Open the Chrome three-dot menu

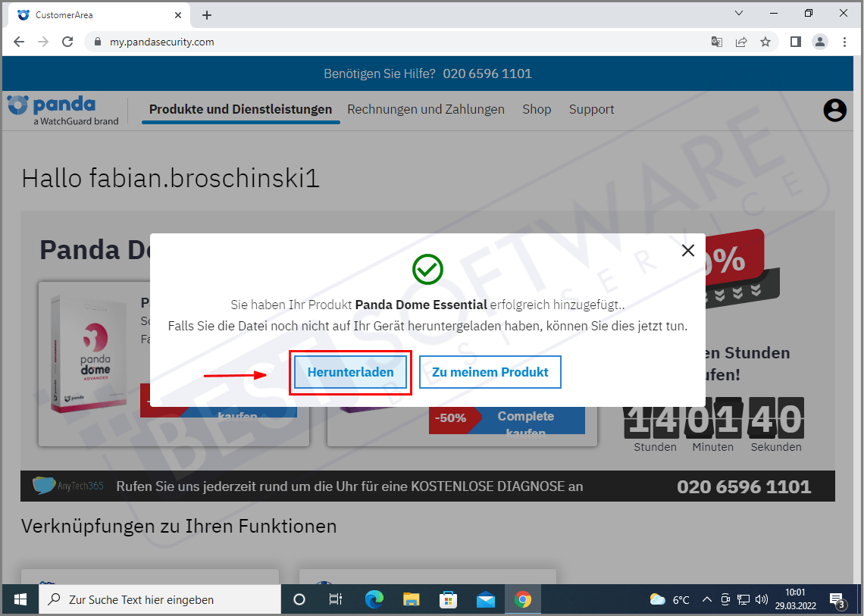(x=844, y=42)
